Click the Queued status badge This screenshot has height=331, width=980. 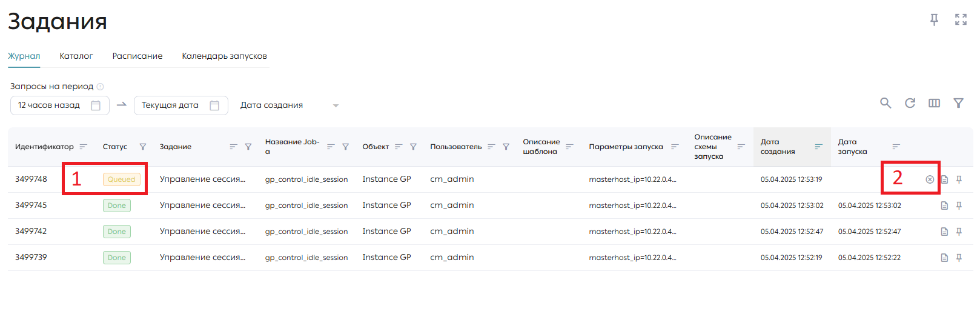[x=122, y=179]
